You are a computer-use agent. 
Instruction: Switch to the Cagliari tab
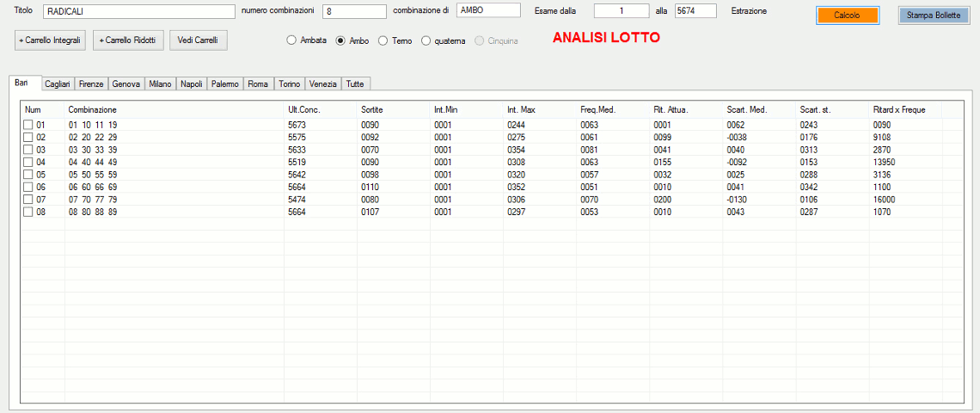[x=58, y=83]
